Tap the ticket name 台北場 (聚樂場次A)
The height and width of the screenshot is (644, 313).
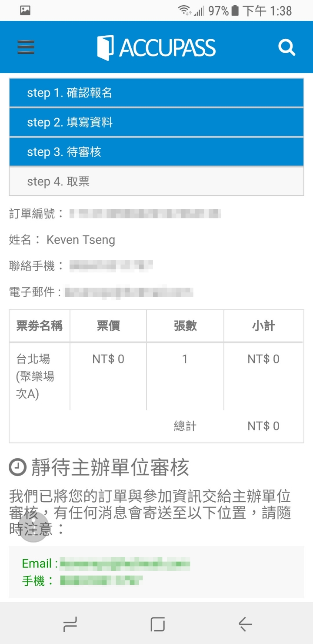[x=35, y=376]
